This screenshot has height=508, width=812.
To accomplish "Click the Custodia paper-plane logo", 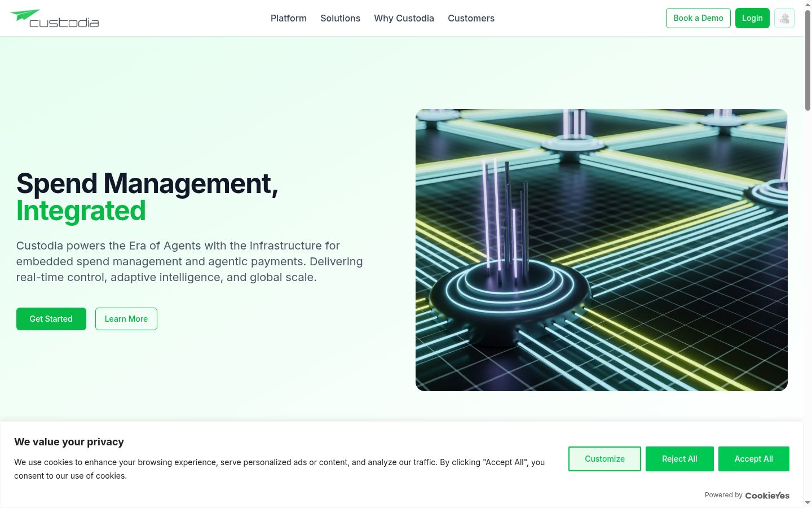I will (55, 18).
